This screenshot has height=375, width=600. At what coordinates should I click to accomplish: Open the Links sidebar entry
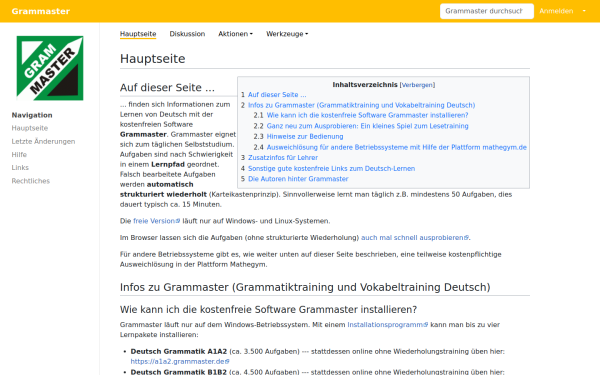20,168
